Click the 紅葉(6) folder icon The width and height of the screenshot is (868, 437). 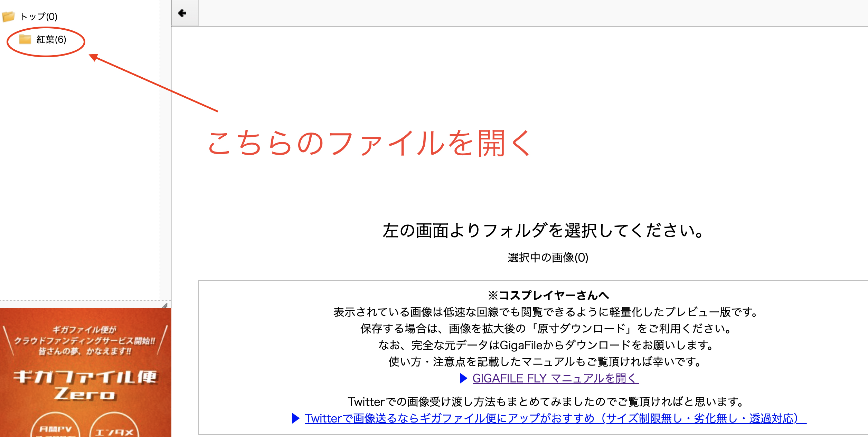(25, 39)
